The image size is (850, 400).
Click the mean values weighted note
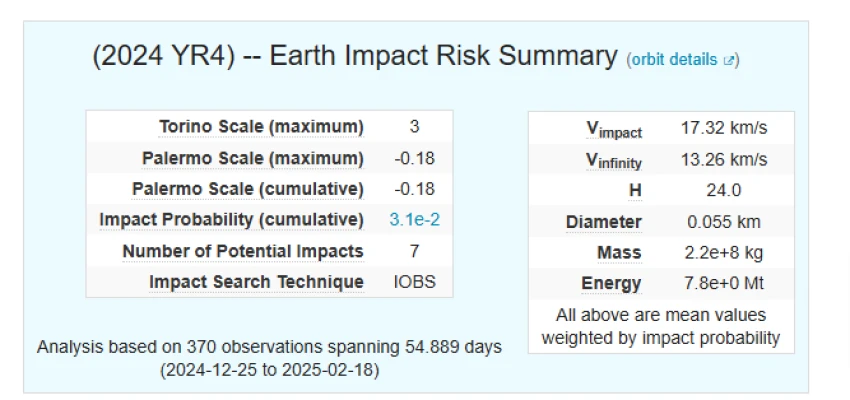coord(661,327)
